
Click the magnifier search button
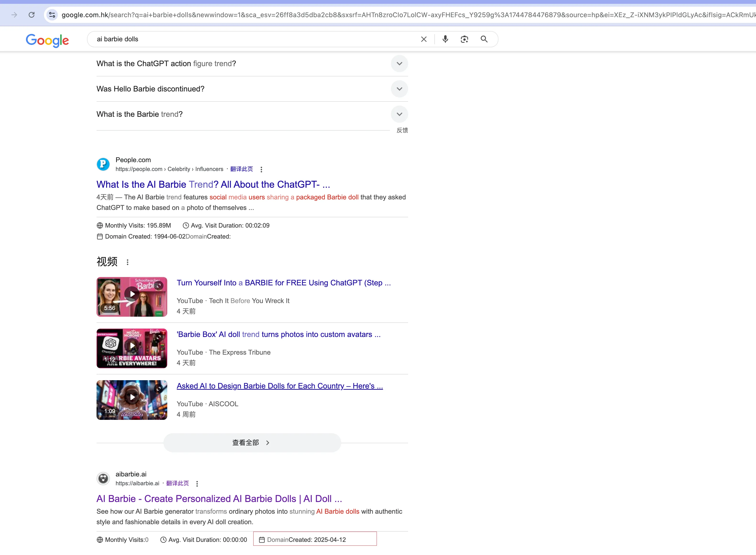click(x=484, y=39)
